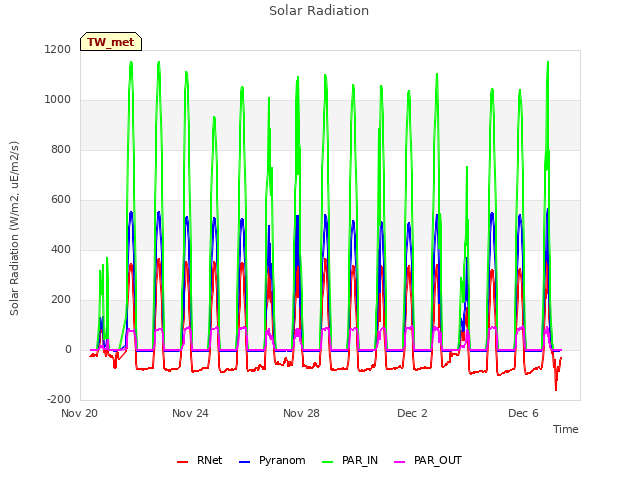Click the Dec 2 x-axis tick label
This screenshot has height=480, width=640.
[412, 413]
